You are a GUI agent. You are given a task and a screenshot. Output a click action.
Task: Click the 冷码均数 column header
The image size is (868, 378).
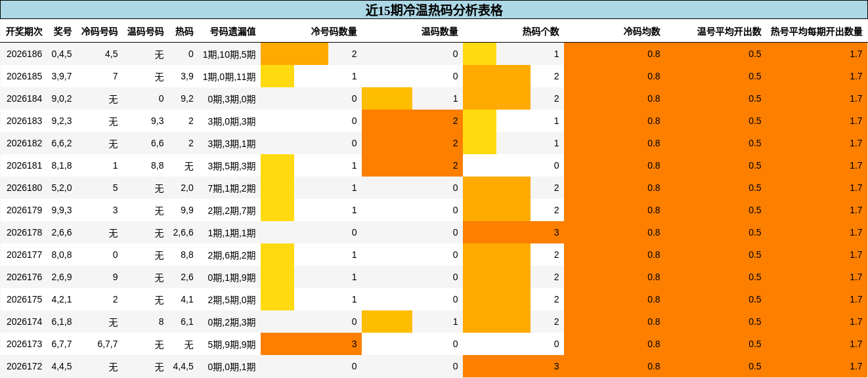(642, 31)
